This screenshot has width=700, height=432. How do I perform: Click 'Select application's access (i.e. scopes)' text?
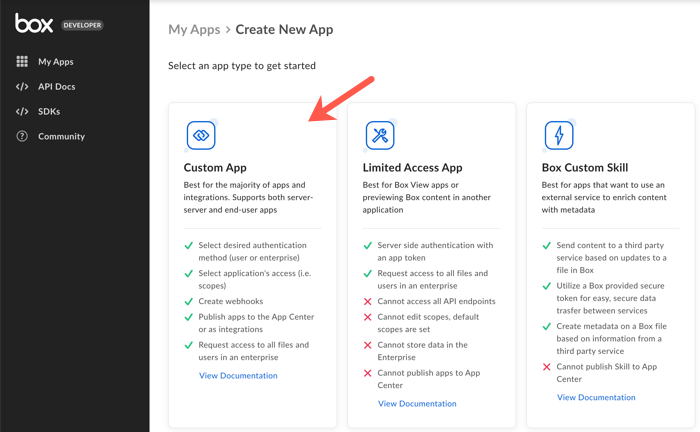pyautogui.click(x=254, y=279)
